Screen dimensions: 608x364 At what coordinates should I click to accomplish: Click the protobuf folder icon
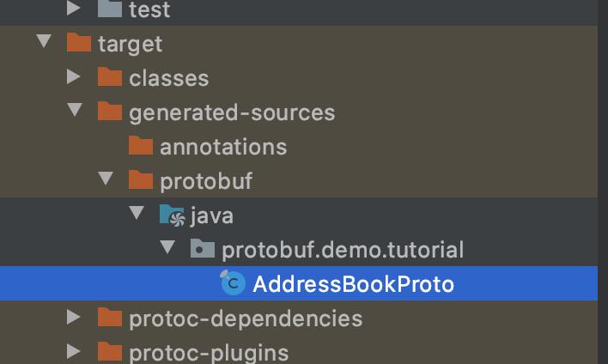coord(141,180)
